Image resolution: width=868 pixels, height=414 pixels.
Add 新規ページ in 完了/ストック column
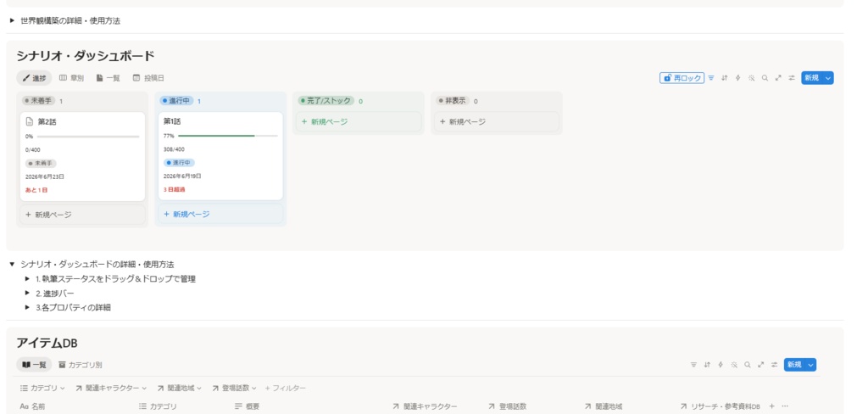point(359,122)
